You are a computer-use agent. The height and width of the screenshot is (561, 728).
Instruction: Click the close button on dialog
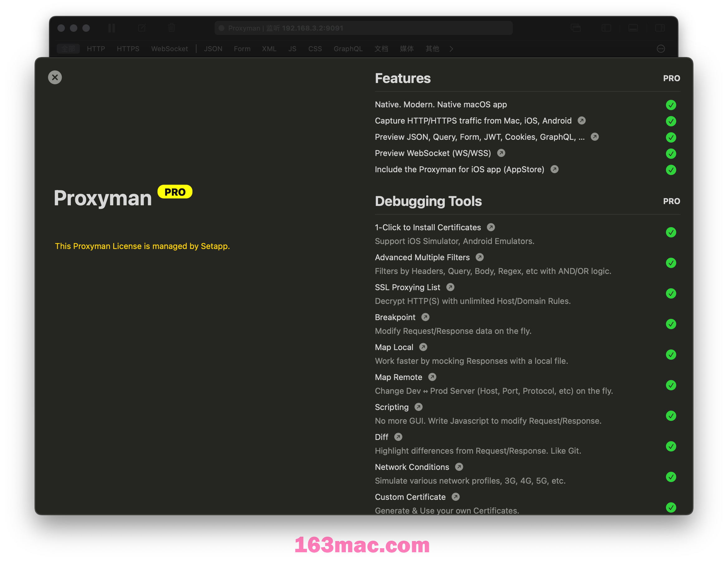click(x=55, y=77)
